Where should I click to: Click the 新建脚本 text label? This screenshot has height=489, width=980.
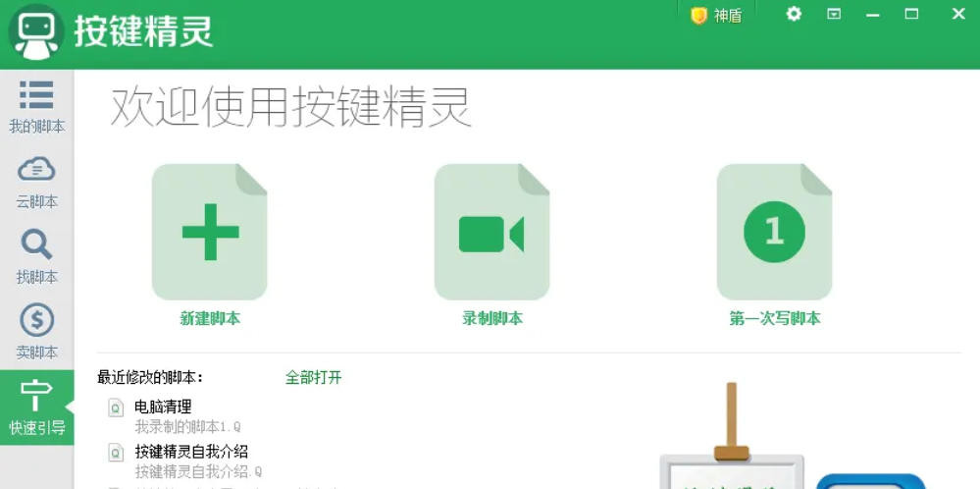[x=209, y=318]
